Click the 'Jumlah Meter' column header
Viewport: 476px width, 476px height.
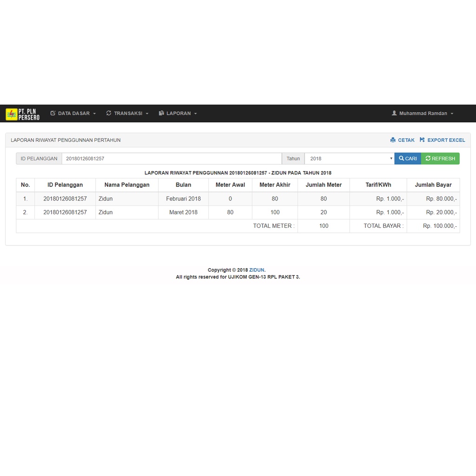[x=324, y=185]
